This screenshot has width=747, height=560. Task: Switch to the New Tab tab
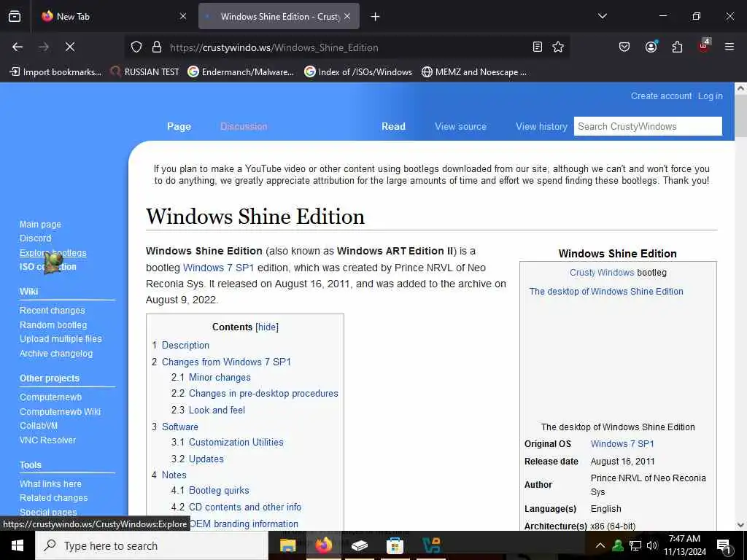115,16
